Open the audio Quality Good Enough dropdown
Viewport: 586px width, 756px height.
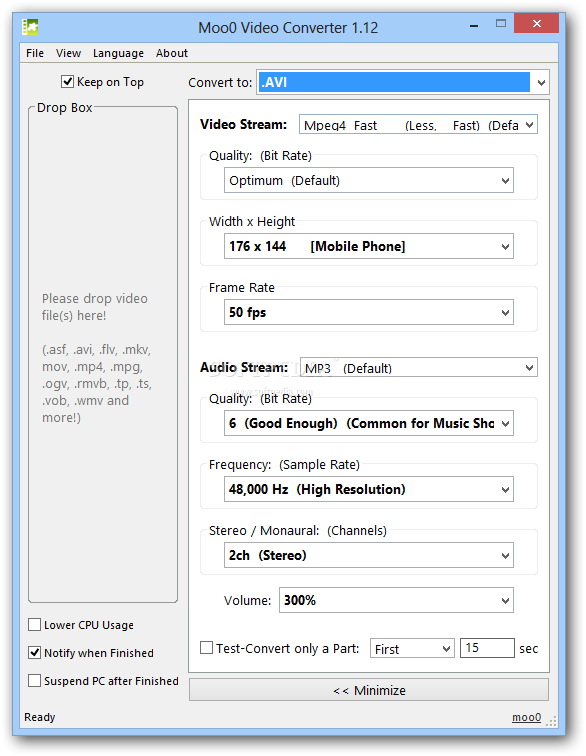tap(368, 423)
